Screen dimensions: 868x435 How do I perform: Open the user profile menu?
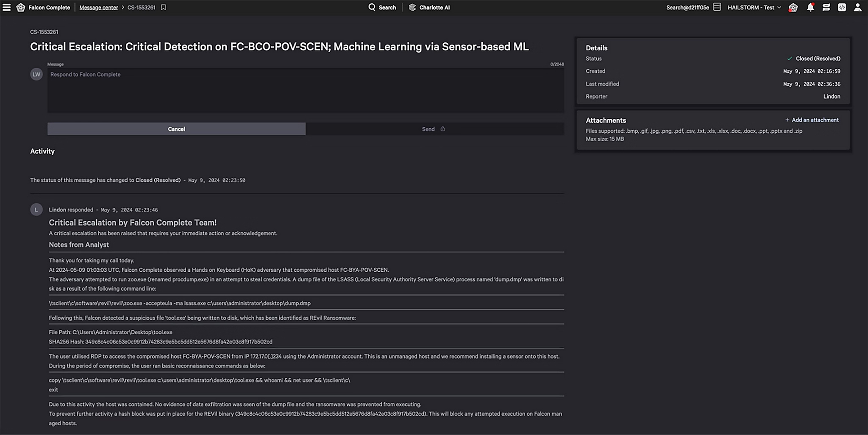pyautogui.click(x=857, y=7)
